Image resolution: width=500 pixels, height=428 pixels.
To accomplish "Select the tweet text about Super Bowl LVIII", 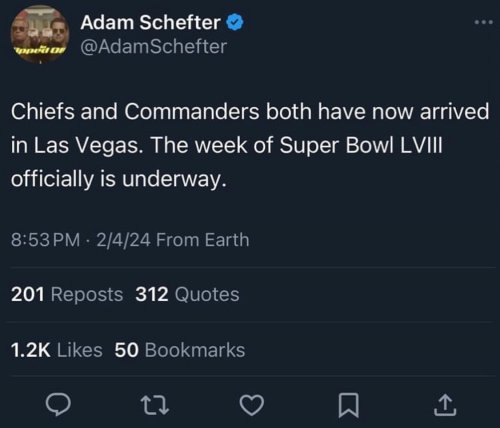I will click(250, 145).
